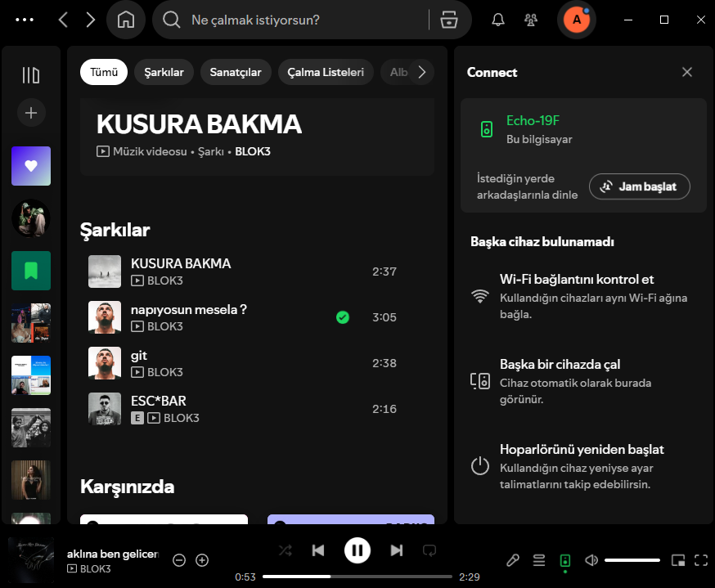The image size is (715, 588).
Task: Skip to previous track
Action: (x=318, y=550)
